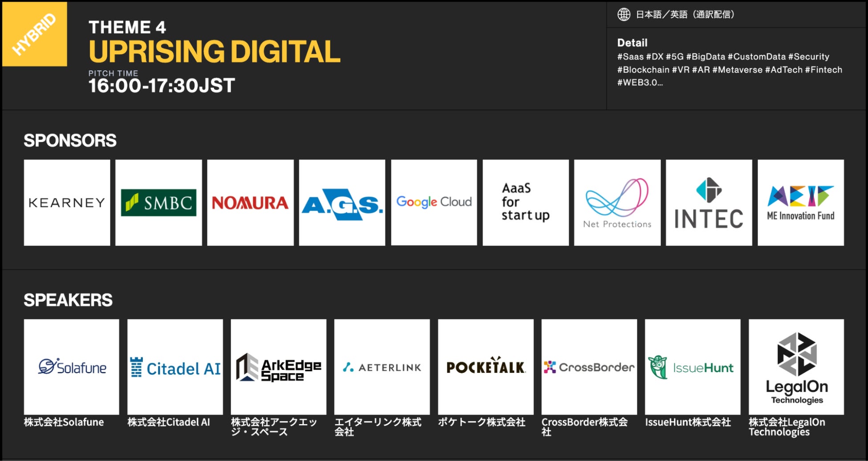868x461 pixels.
Task: Click the #Saas hashtag
Action: click(x=630, y=57)
